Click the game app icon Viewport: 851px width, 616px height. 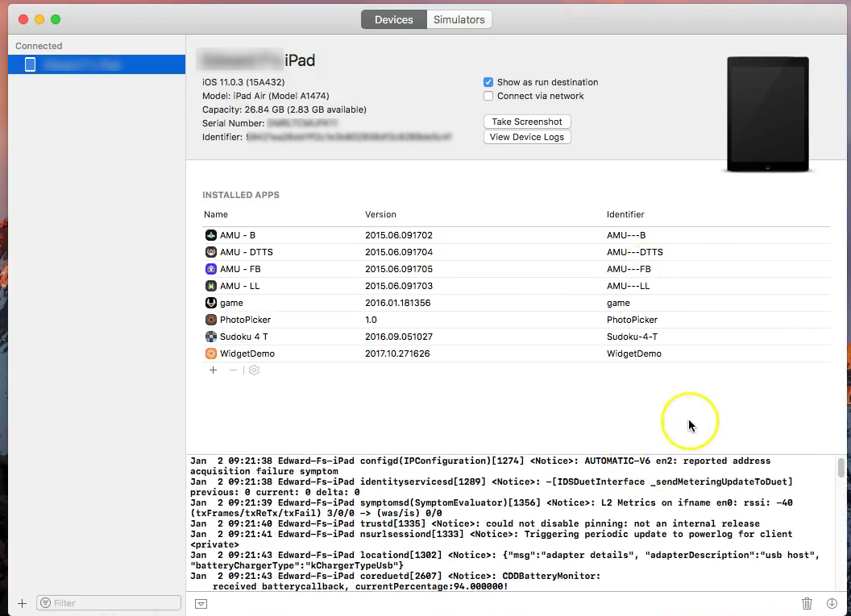(x=211, y=303)
